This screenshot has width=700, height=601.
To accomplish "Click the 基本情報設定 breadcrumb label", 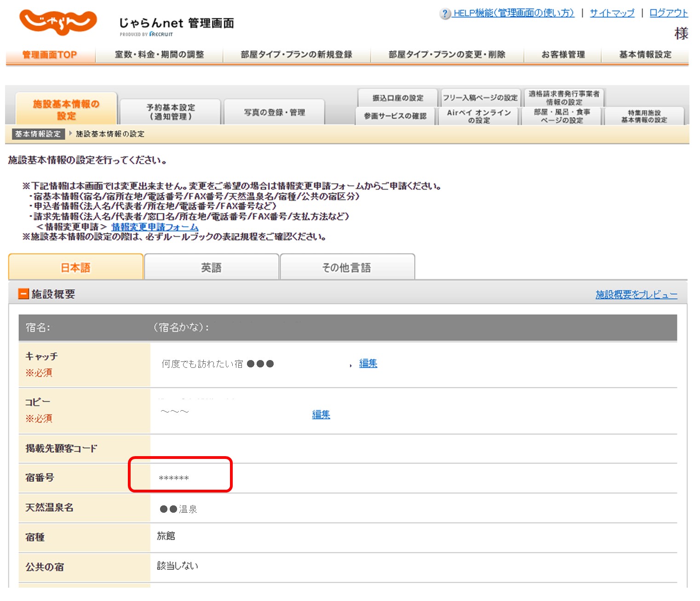I will [x=38, y=134].
